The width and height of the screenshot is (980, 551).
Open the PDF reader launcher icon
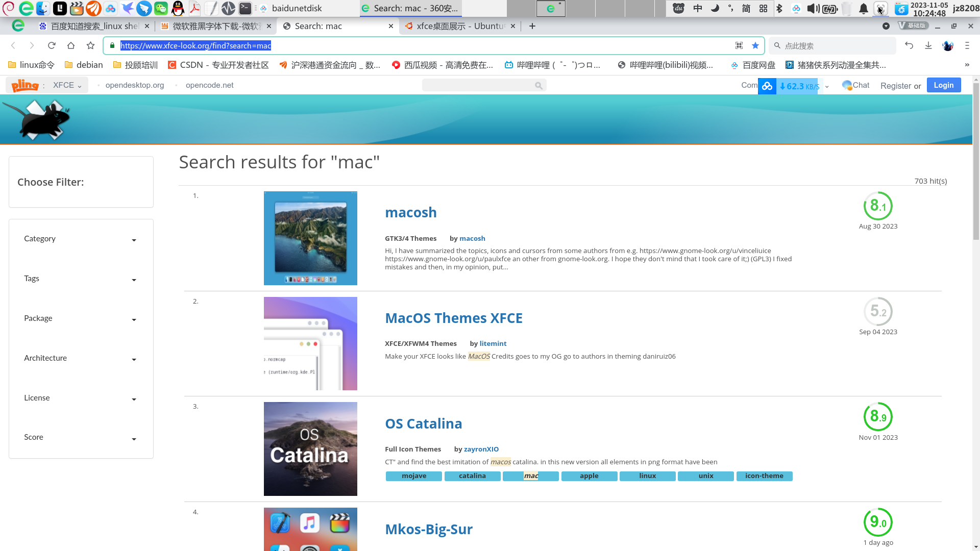point(194,8)
